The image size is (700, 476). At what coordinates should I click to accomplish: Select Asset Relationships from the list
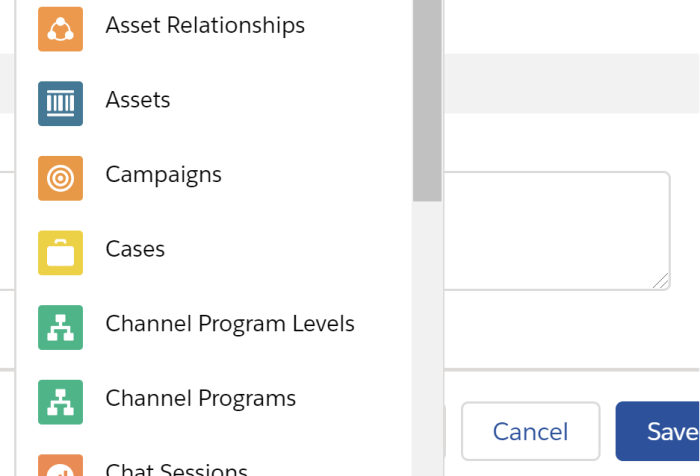pyautogui.click(x=205, y=26)
